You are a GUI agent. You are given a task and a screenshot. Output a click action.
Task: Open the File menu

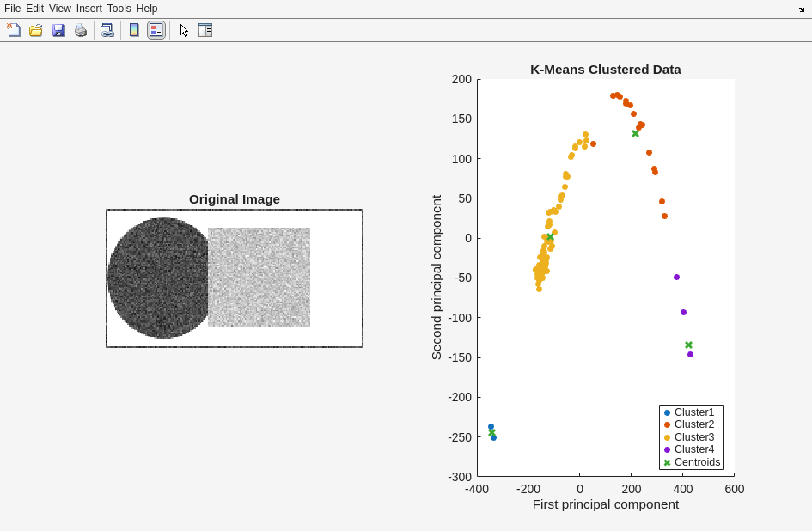[12, 9]
